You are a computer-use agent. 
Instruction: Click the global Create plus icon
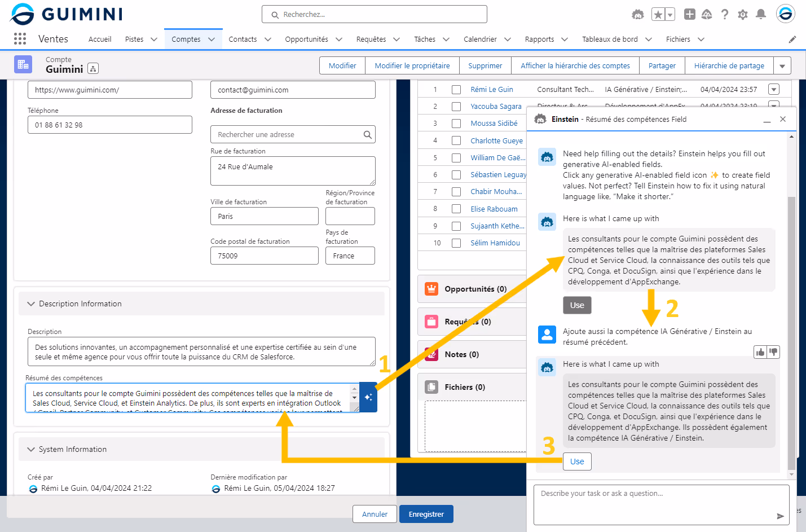[689, 14]
